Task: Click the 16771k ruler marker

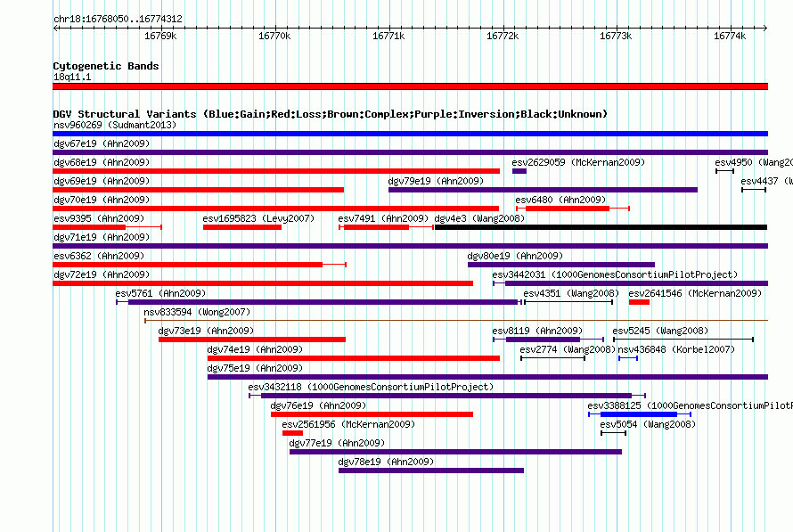Action: 388,36
